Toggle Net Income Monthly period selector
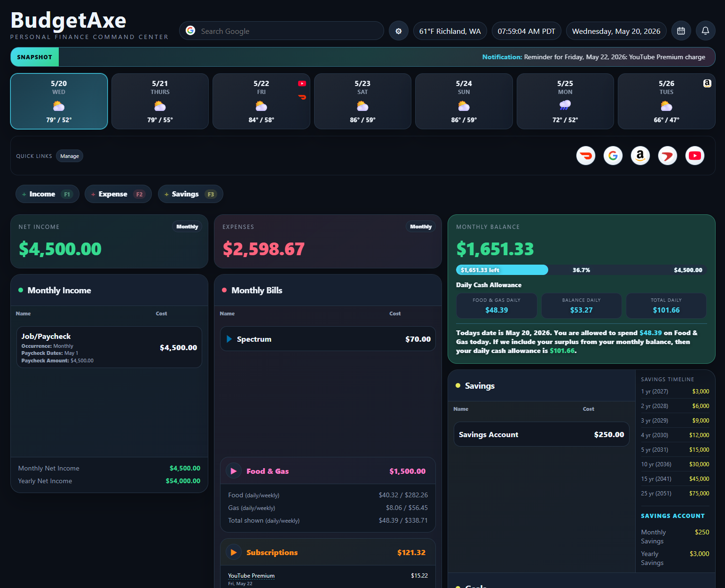This screenshot has height=588, width=725. tap(187, 227)
